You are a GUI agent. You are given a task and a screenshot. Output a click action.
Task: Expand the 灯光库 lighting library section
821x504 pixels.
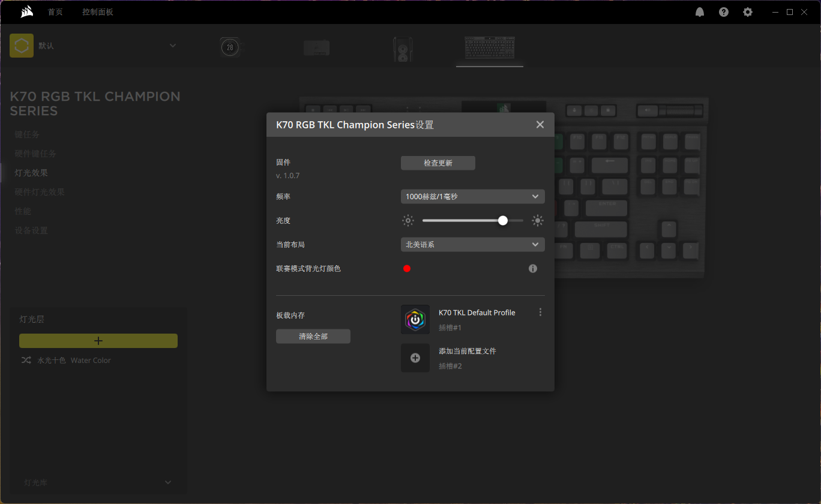(98, 482)
